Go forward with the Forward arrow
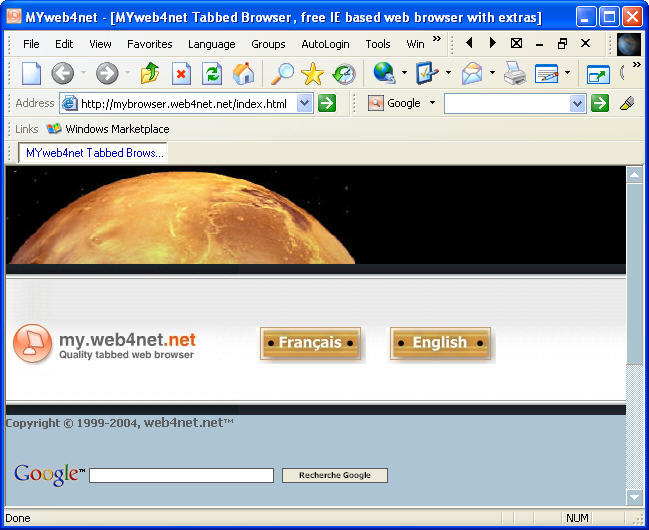Screen dimensions: 649x530 [107, 74]
